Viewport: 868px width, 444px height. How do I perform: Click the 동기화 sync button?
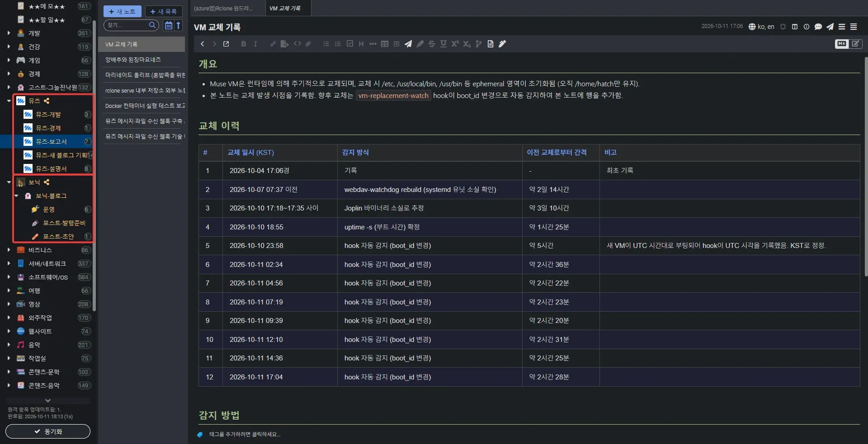(48, 431)
